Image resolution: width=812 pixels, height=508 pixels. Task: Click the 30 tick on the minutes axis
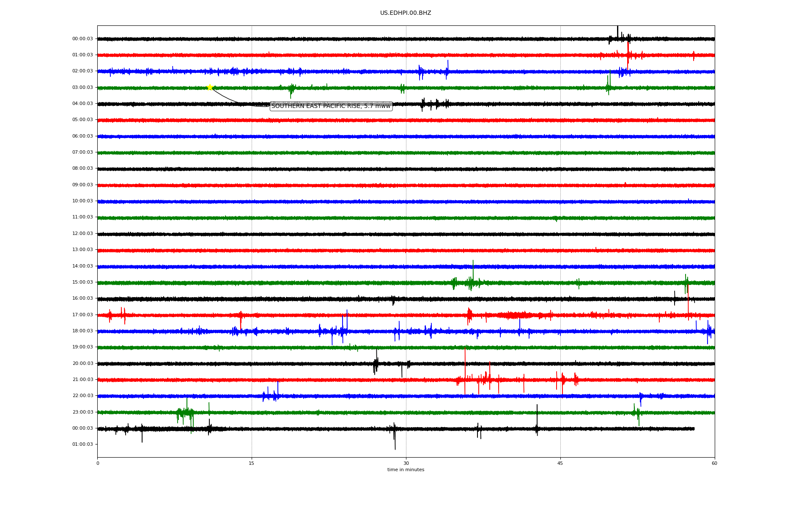point(406,464)
